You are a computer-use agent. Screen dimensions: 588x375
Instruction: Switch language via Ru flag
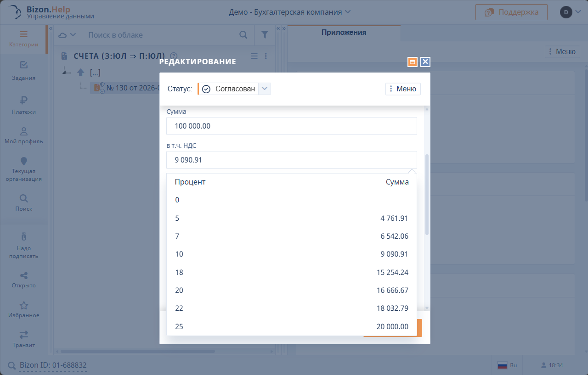pos(507,365)
